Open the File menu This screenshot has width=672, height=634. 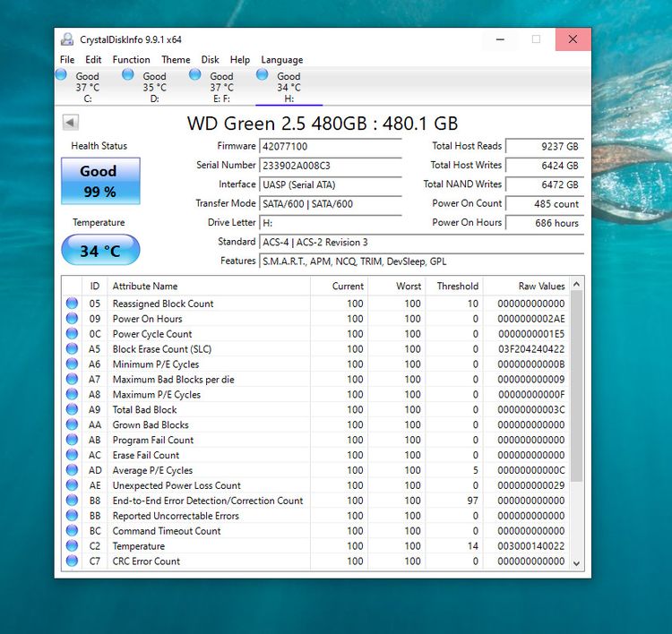pyautogui.click(x=67, y=59)
